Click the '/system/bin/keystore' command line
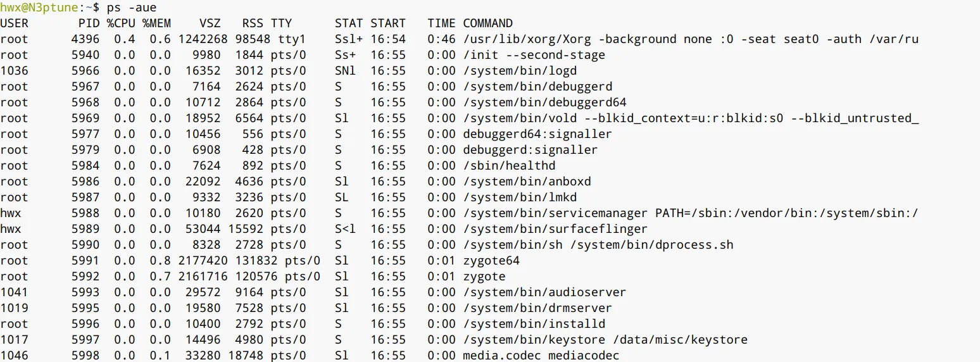980x362 pixels. pos(605,340)
